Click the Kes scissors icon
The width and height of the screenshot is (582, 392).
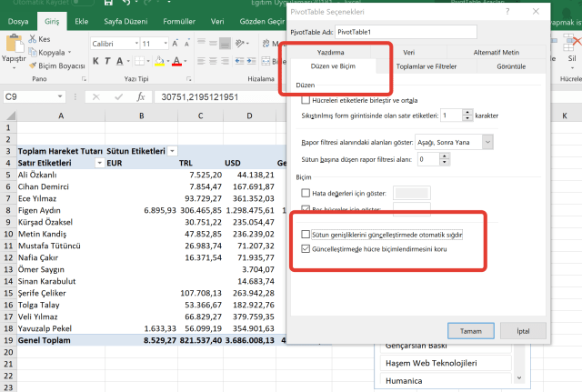[x=33, y=40]
